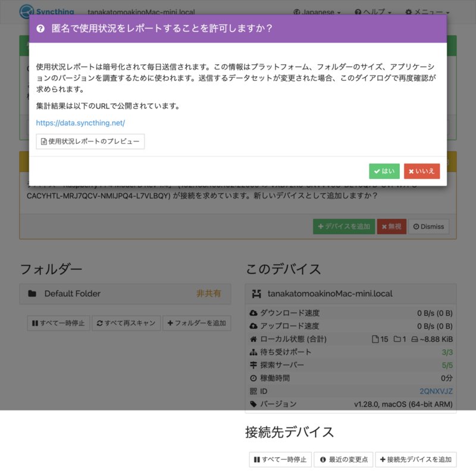Screen dimensions: 476x474
Task: Click the 0分 uptime value
Action: [447, 378]
